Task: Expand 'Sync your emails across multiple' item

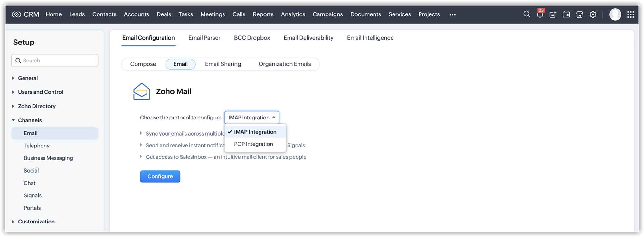Action: (141, 133)
